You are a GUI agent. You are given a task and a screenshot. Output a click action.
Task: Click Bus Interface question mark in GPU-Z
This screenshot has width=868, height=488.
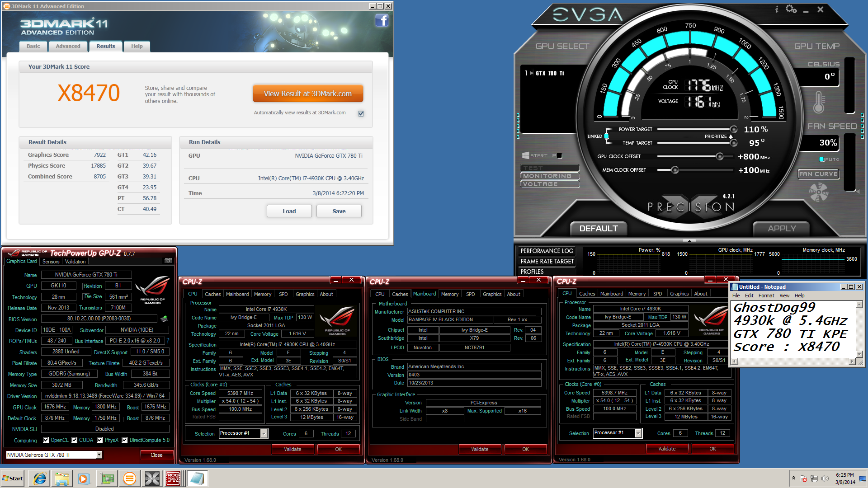click(168, 341)
